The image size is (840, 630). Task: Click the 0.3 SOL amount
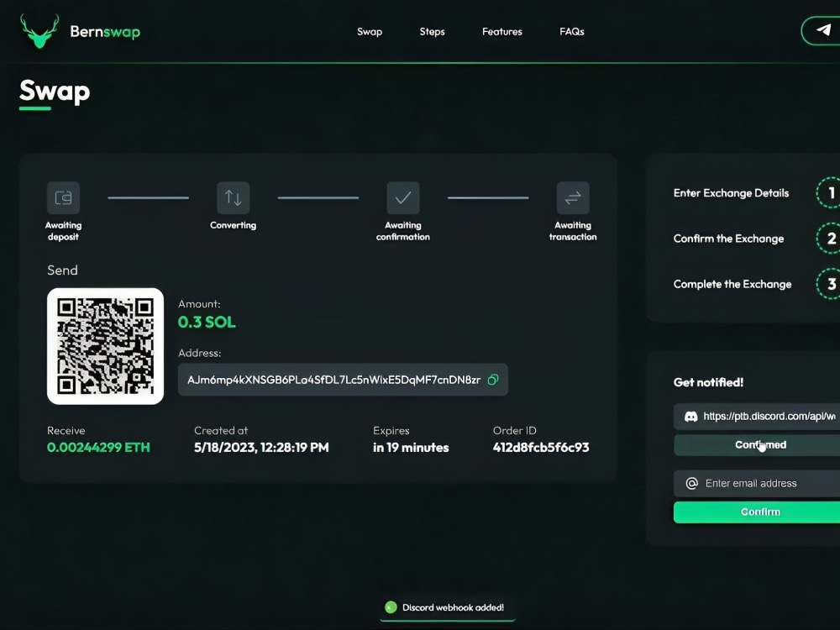click(207, 322)
